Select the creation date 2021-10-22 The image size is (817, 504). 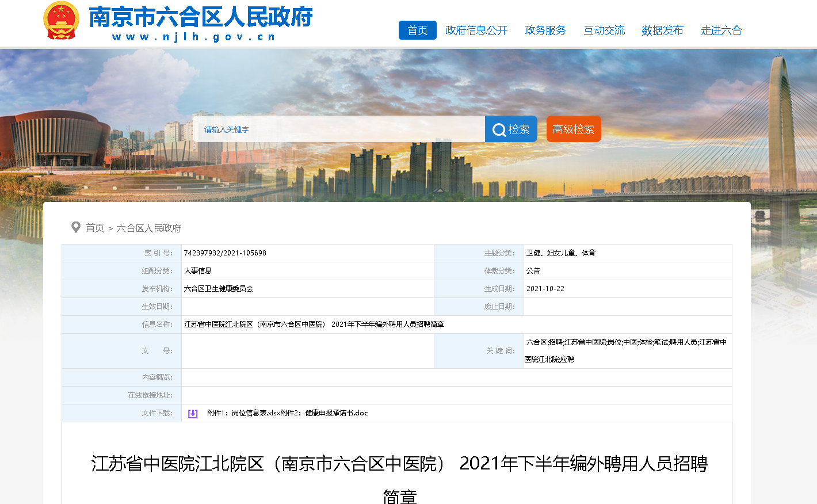tap(545, 289)
